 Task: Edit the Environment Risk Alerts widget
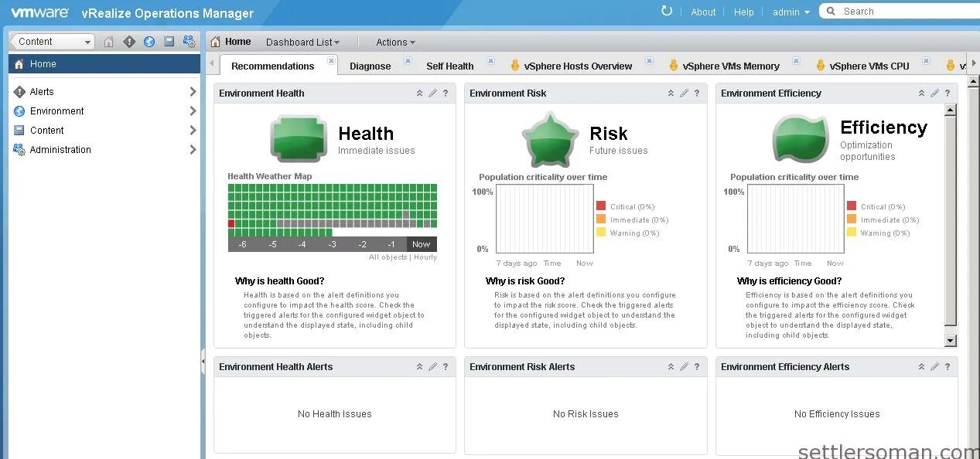(684, 367)
